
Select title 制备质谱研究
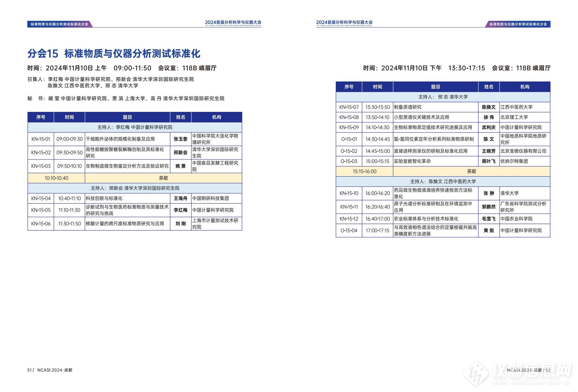[408, 107]
